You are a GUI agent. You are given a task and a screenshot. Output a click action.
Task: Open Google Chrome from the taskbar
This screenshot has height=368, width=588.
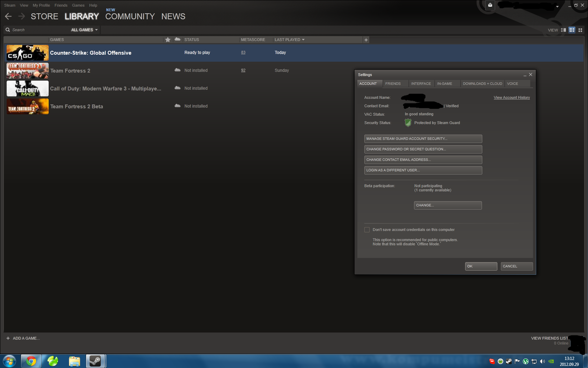tap(31, 361)
